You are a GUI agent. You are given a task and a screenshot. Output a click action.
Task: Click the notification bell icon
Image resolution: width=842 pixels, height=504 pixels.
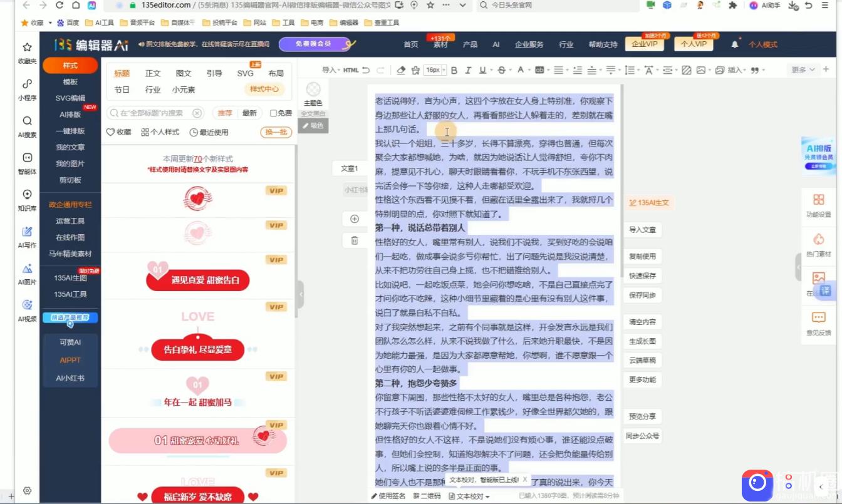tap(735, 44)
